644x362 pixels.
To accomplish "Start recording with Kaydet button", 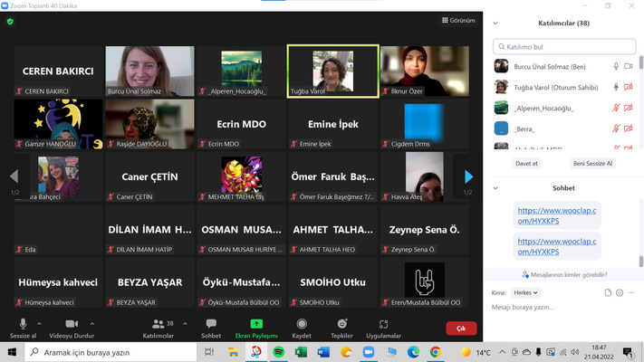I will click(302, 329).
